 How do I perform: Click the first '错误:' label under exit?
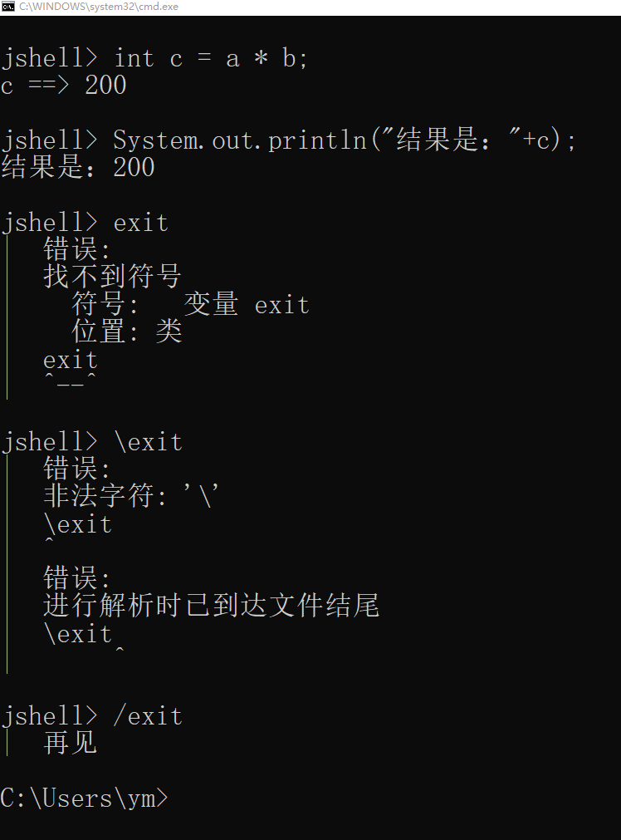(x=76, y=249)
